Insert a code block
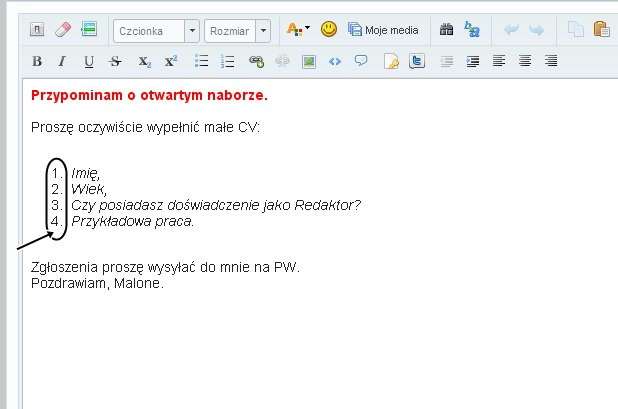This screenshot has height=409, width=618. click(x=335, y=61)
